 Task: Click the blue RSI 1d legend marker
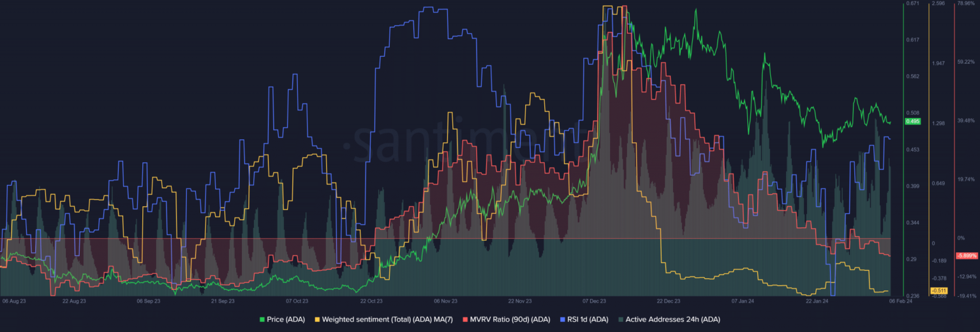click(x=561, y=319)
